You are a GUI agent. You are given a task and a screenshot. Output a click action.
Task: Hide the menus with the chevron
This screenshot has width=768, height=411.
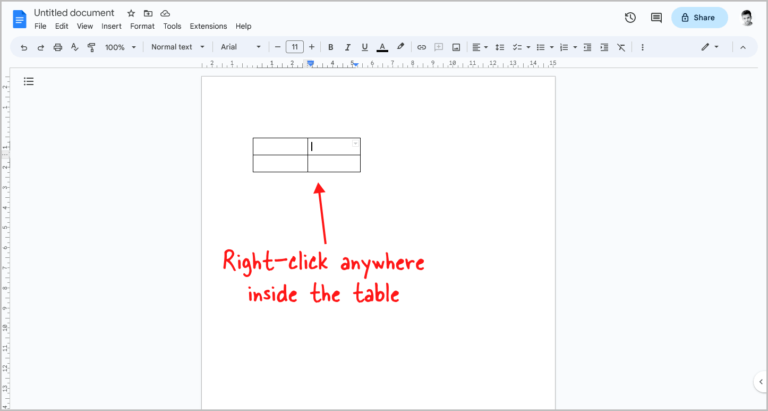click(743, 48)
